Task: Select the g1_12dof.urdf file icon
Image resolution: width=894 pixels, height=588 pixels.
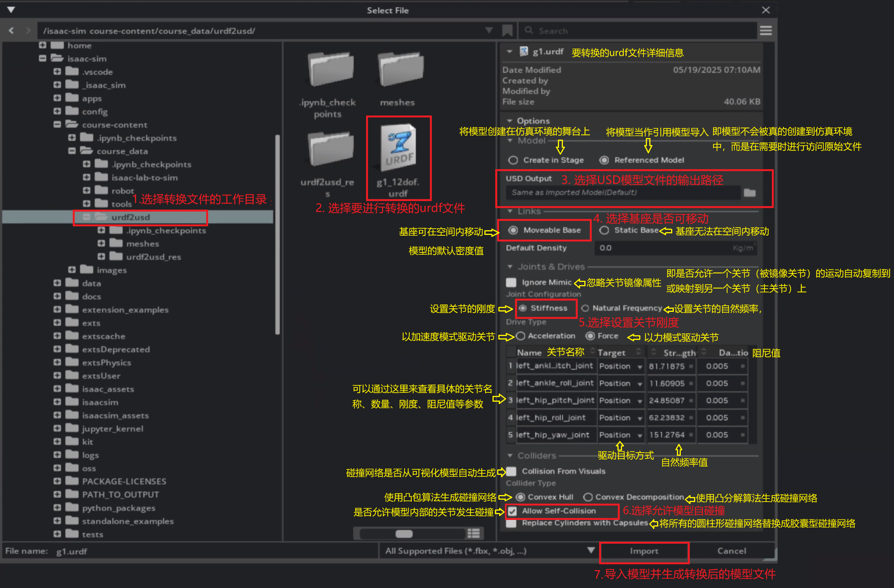Action: [x=398, y=147]
